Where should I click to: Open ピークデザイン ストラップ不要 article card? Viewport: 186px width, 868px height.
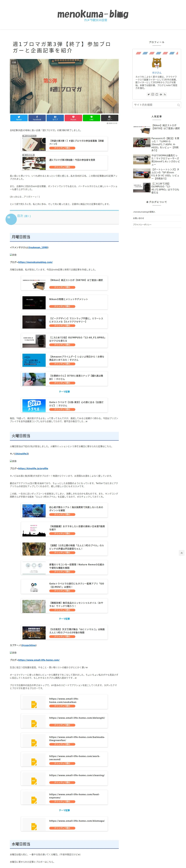pos(64,321)
